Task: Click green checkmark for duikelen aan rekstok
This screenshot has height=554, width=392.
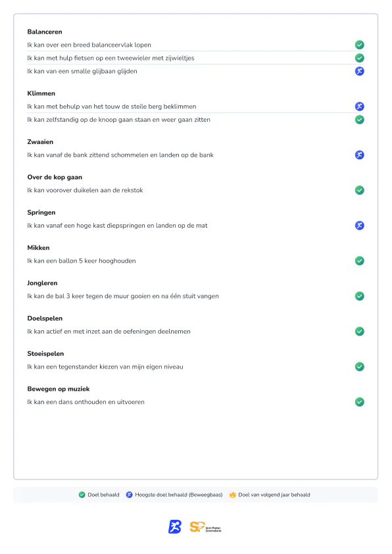Action: click(360, 190)
